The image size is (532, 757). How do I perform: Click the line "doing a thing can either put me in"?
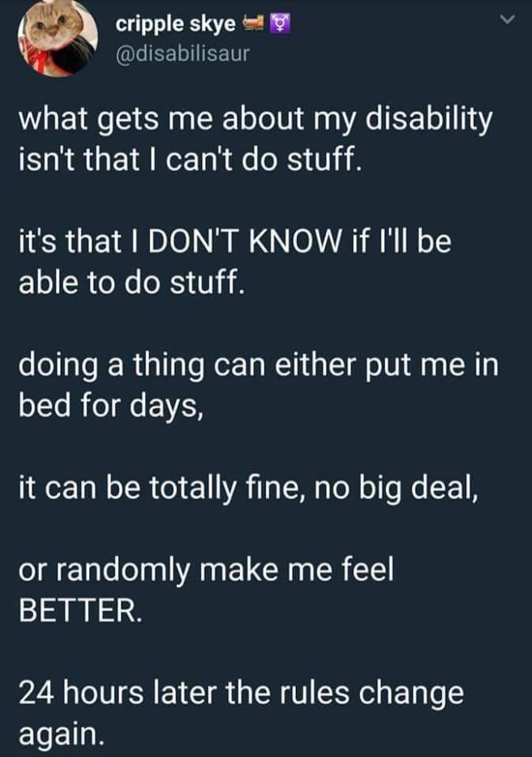click(259, 365)
